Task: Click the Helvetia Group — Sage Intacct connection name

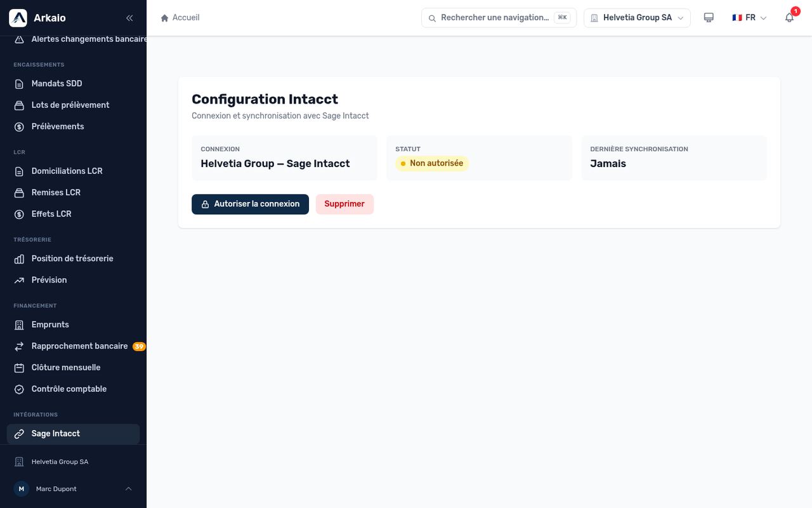Action: pyautogui.click(x=275, y=164)
